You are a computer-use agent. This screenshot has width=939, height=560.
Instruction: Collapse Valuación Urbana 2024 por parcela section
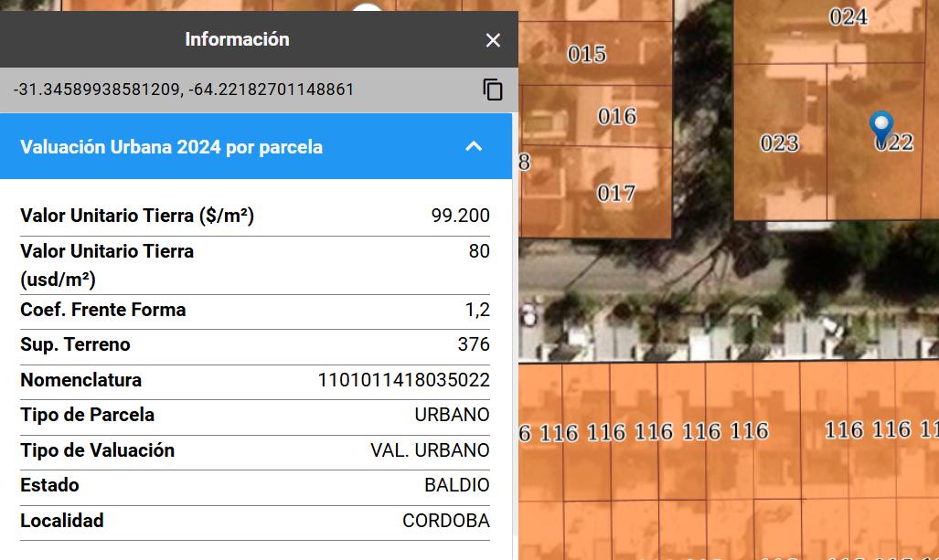[474, 146]
